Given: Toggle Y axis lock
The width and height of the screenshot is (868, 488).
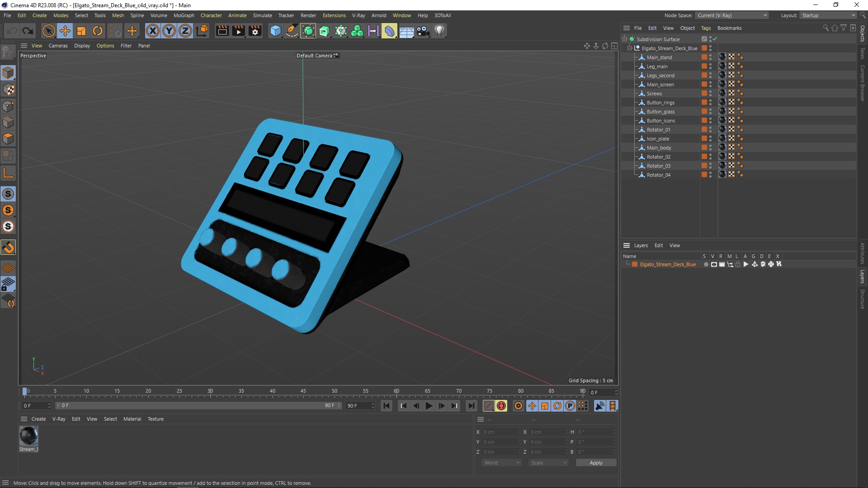Looking at the screenshot, I should pos(169,31).
